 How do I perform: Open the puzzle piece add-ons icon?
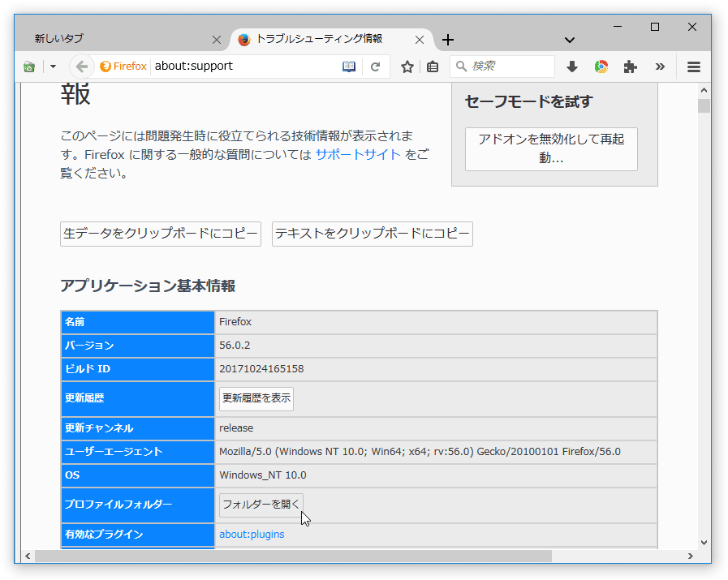(x=630, y=67)
